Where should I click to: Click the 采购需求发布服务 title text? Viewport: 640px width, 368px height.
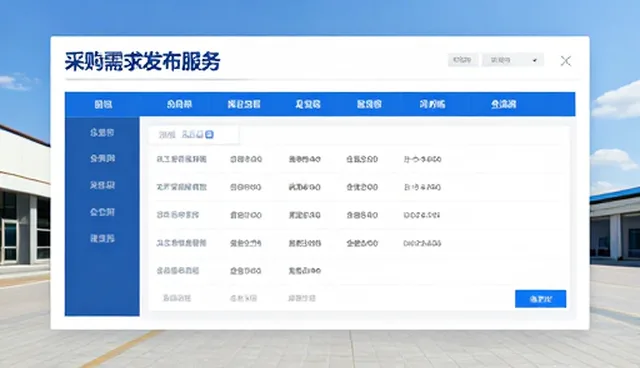click(x=142, y=62)
